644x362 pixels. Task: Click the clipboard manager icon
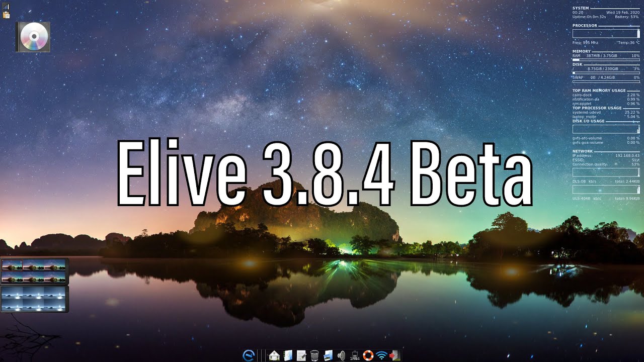point(7,15)
